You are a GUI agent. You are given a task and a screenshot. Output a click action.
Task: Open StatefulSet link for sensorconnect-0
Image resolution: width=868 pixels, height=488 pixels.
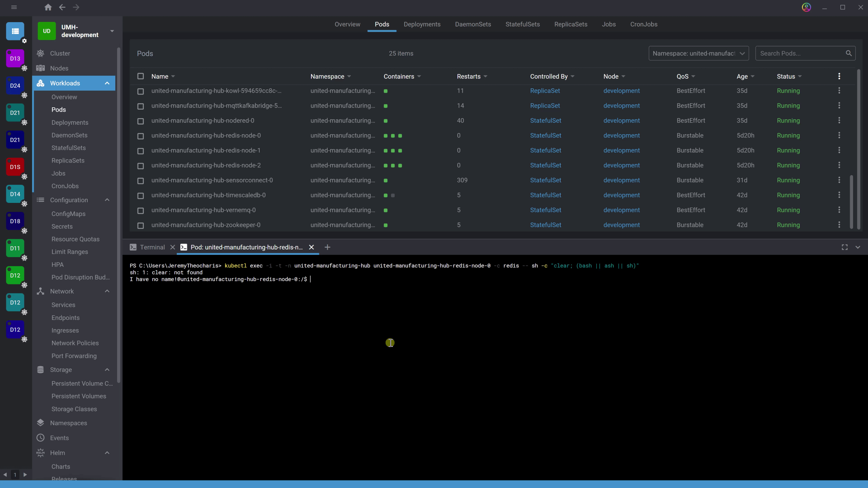[545, 180]
